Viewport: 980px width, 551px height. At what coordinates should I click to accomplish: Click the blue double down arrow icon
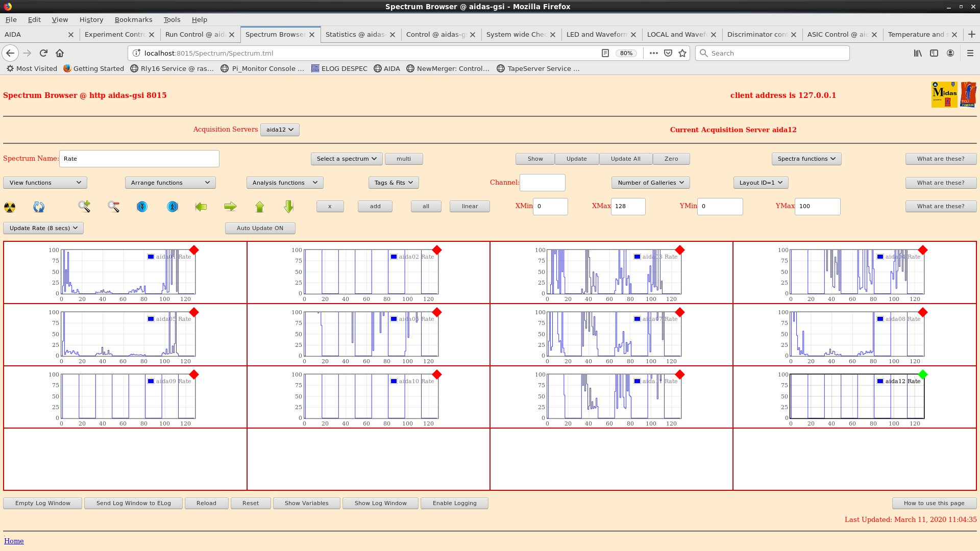(142, 207)
